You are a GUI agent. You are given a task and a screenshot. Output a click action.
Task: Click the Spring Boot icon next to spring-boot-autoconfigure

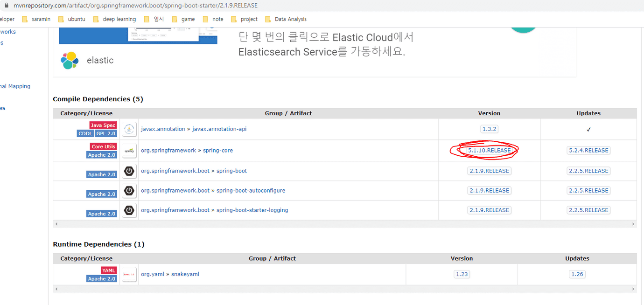[129, 190]
